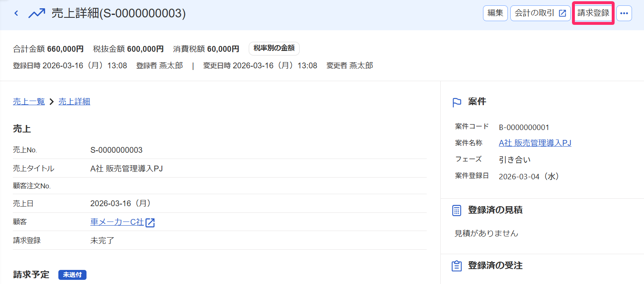Image resolution: width=644 pixels, height=284 pixels.
Task: Click the 編集 button
Action: click(x=495, y=13)
